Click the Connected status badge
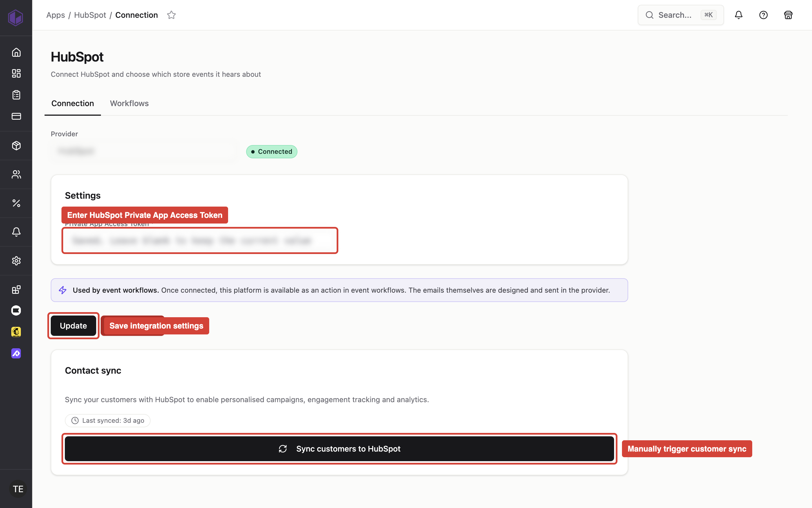The height and width of the screenshot is (508, 812). [x=272, y=152]
